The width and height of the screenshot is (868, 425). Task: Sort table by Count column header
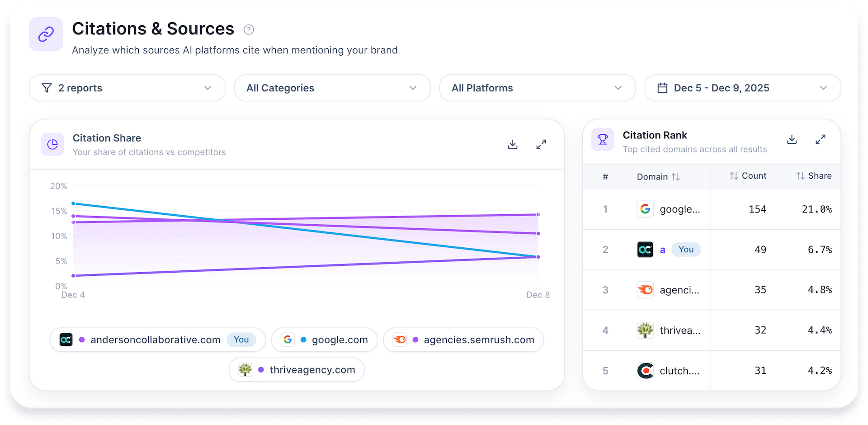point(748,176)
